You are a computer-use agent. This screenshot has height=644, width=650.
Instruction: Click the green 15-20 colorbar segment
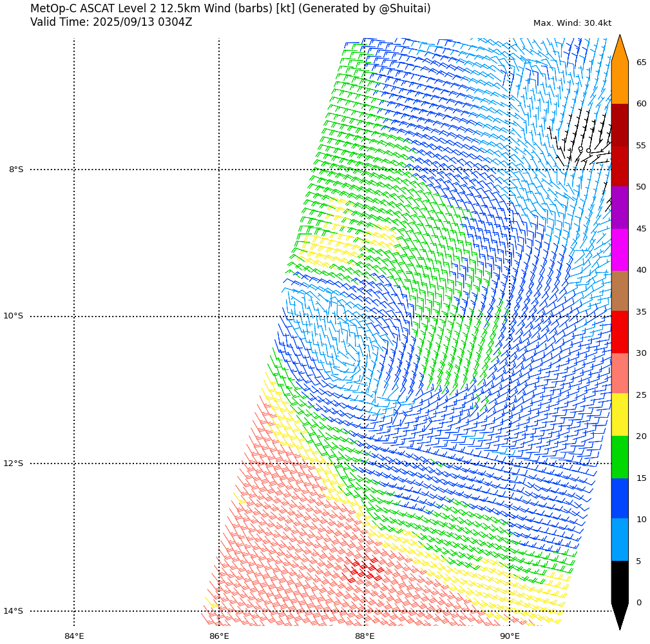(620, 457)
